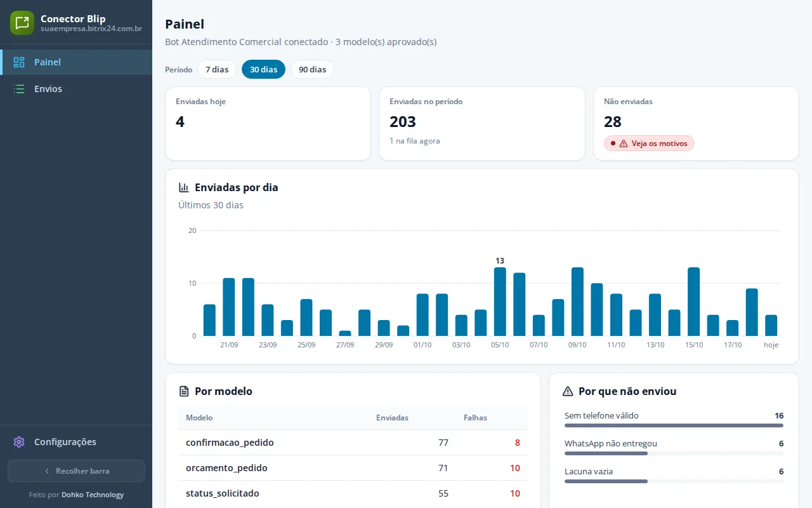This screenshot has width=812, height=508.
Task: Click the Lacuna vazia label
Action: pyautogui.click(x=589, y=471)
